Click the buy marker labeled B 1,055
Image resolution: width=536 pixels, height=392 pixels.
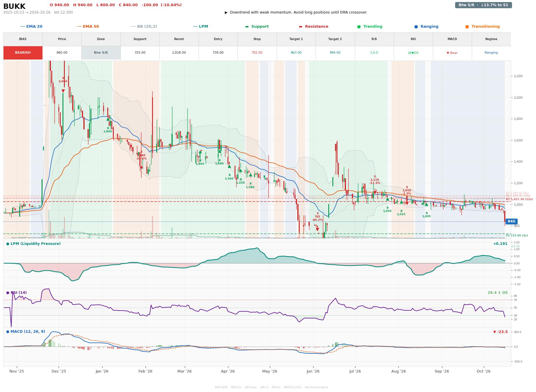tap(387, 199)
